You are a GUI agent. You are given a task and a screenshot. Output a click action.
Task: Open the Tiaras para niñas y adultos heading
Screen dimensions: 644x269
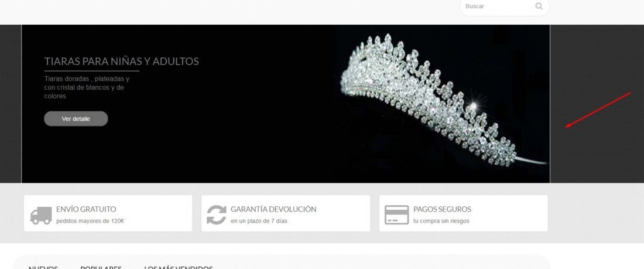pyautogui.click(x=122, y=62)
